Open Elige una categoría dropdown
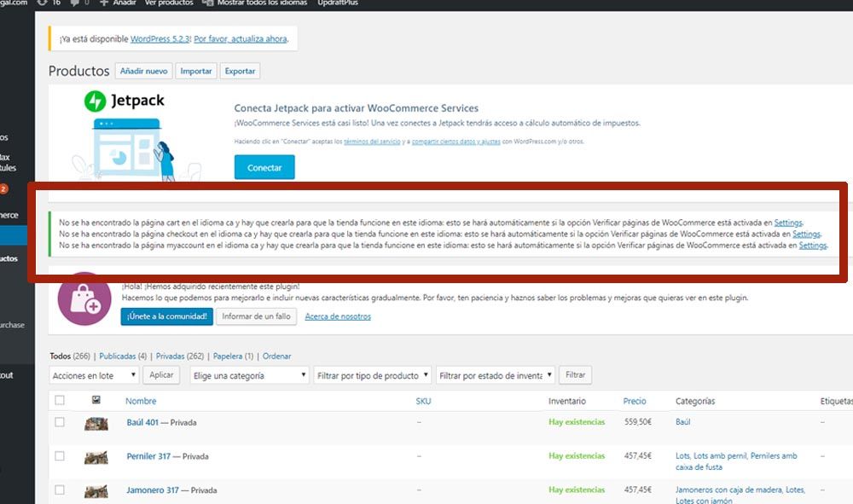The height and width of the screenshot is (504, 853). click(250, 375)
